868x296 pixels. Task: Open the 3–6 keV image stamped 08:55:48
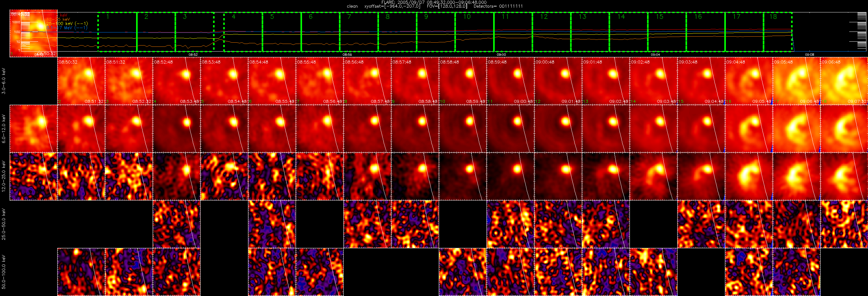320,81
